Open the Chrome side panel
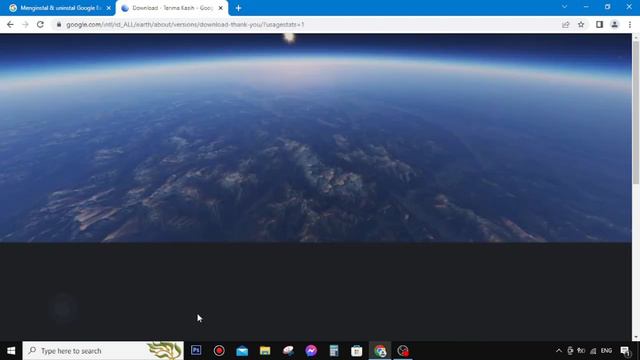 [599, 24]
